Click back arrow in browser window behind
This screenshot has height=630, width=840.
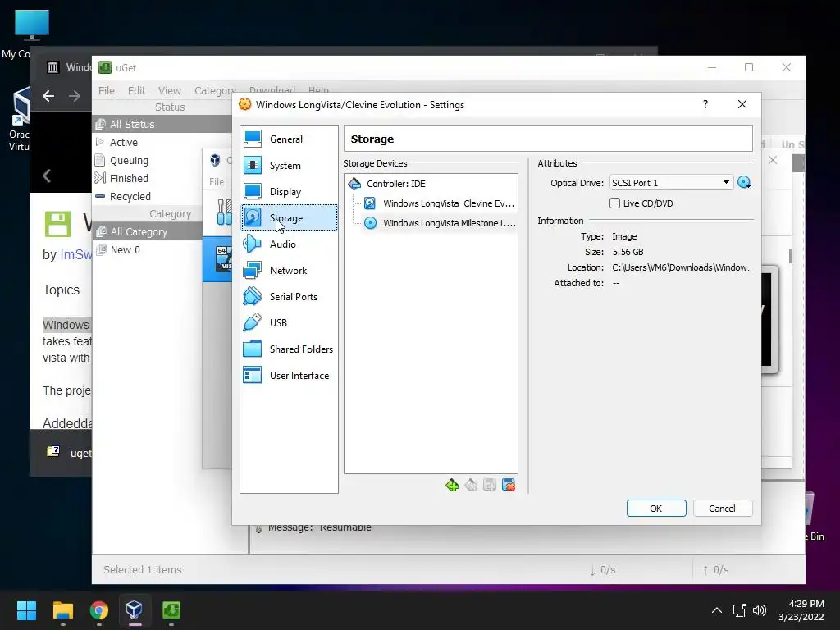coord(48,96)
